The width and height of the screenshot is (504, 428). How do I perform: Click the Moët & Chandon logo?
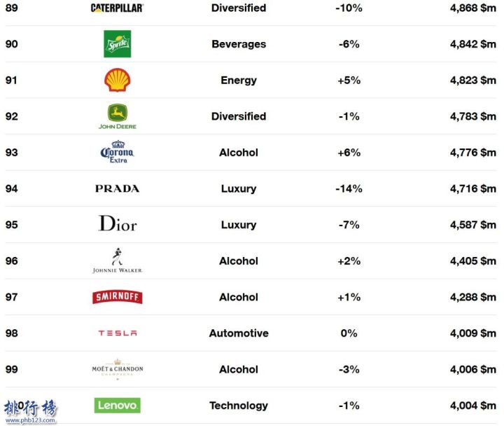tap(118, 369)
